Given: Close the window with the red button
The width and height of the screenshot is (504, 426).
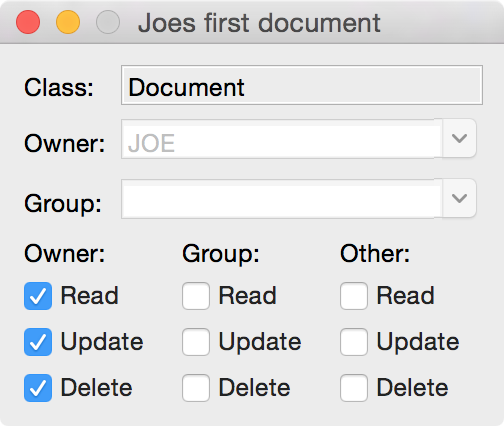Looking at the screenshot, I should point(28,22).
